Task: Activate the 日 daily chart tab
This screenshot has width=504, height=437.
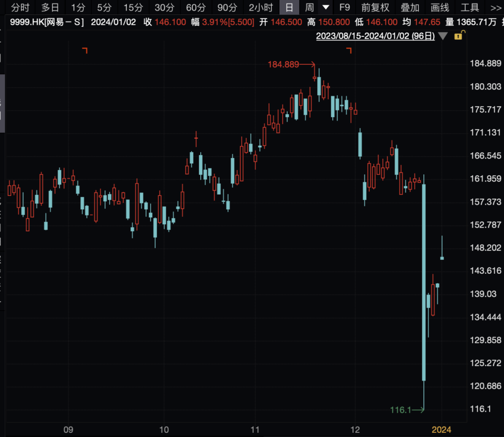Action: (289, 7)
